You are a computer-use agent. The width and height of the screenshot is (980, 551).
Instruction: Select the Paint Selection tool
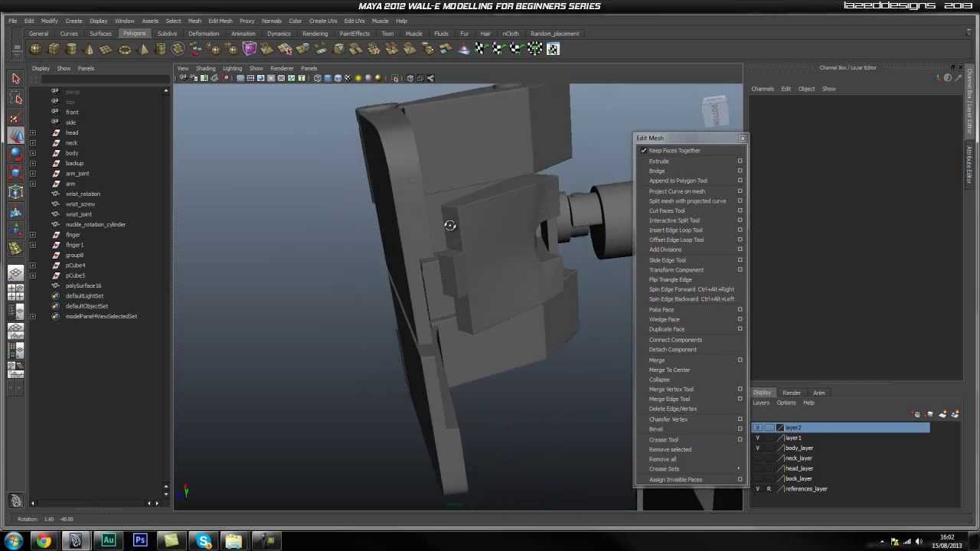point(16,118)
